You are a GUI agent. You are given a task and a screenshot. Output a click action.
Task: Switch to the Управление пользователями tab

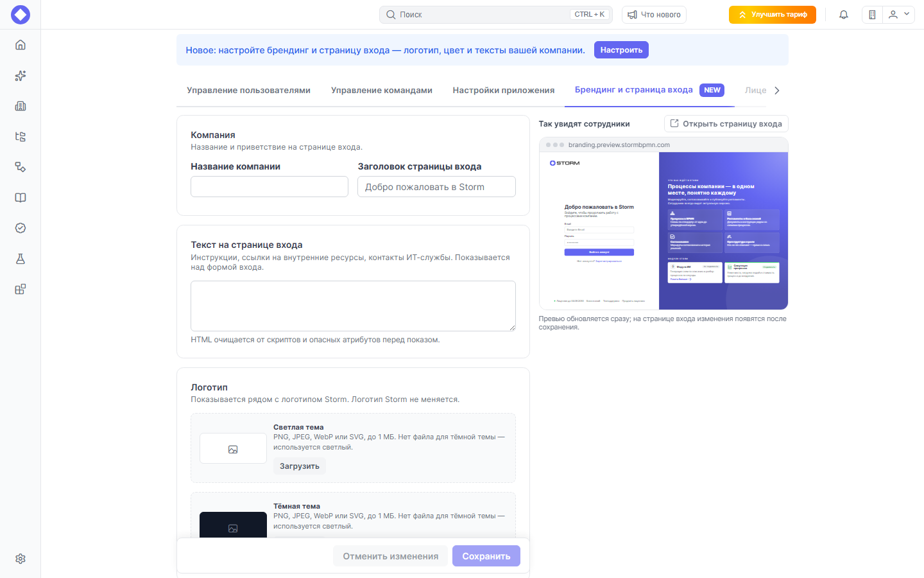(x=249, y=91)
